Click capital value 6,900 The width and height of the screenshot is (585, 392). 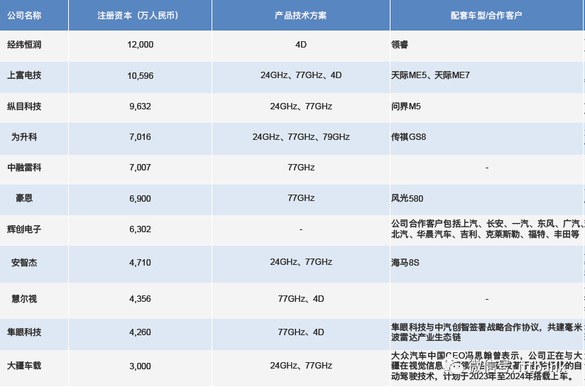point(141,199)
